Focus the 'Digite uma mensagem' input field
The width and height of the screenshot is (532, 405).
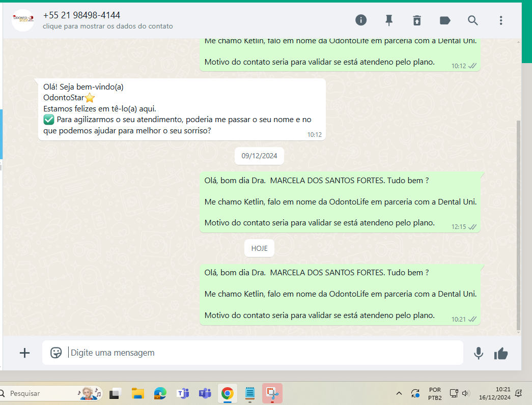[253, 353]
